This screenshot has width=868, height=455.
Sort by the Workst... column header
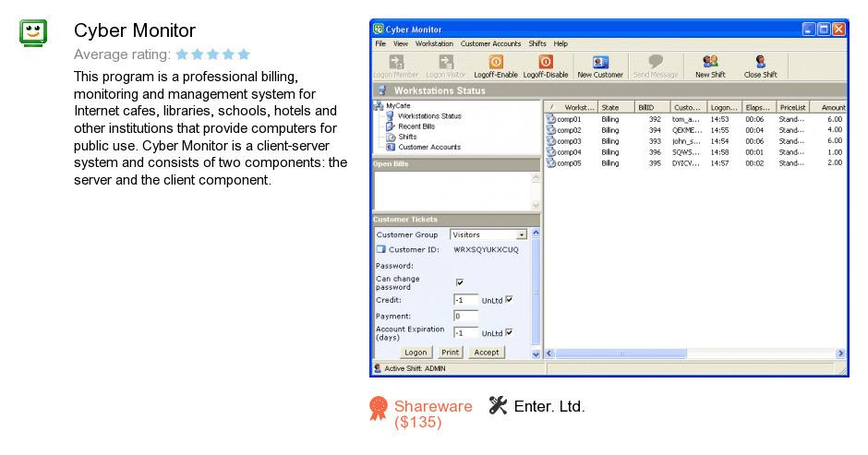pos(571,107)
